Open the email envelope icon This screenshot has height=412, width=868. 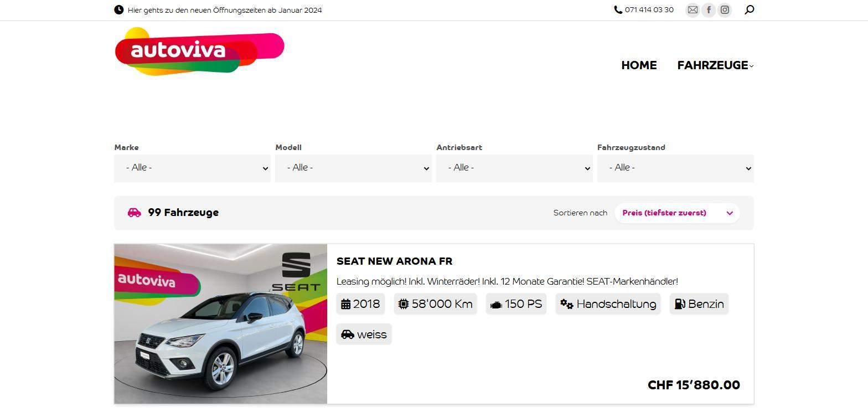coord(693,10)
